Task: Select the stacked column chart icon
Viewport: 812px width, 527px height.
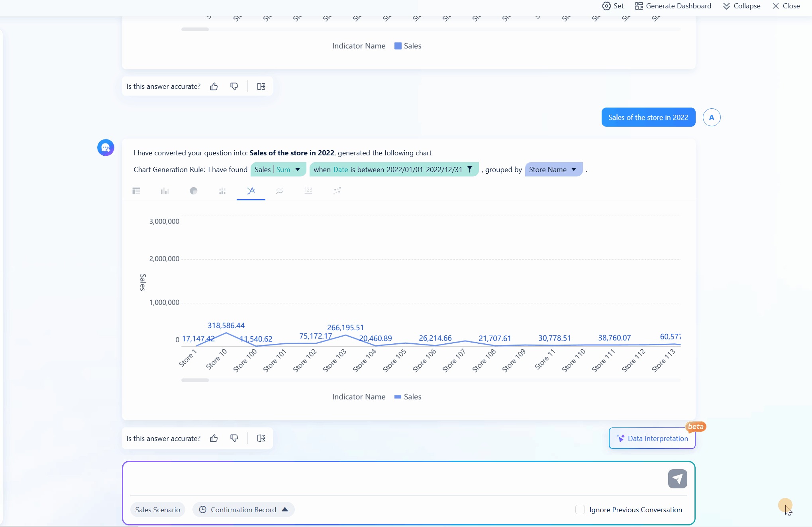Action: click(x=222, y=191)
